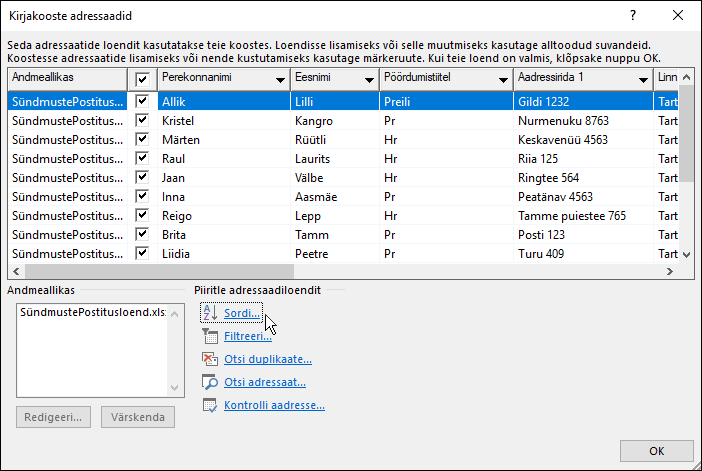Screen dimensions: 702x471
Task: Open the Sordi... link
Action: point(242,313)
